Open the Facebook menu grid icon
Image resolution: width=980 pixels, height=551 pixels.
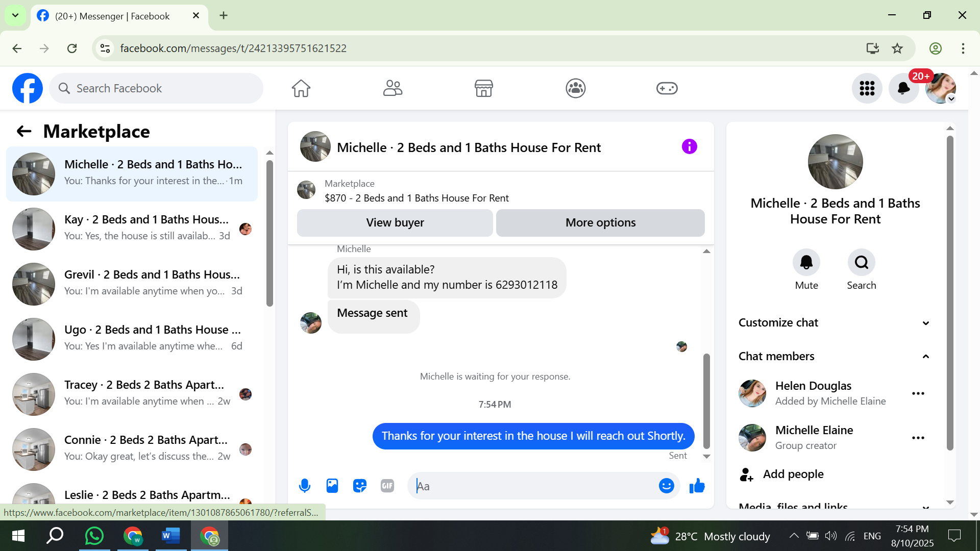867,88
